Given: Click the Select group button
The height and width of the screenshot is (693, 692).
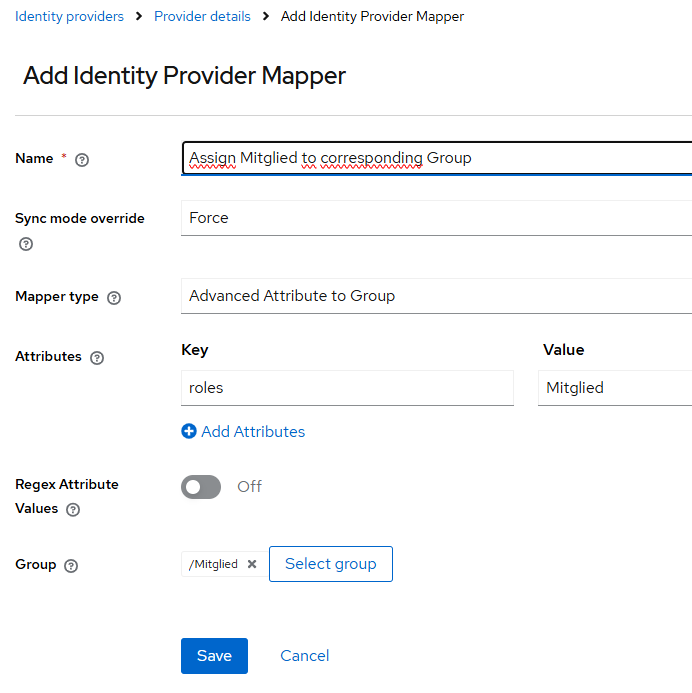Looking at the screenshot, I should click(x=331, y=564).
